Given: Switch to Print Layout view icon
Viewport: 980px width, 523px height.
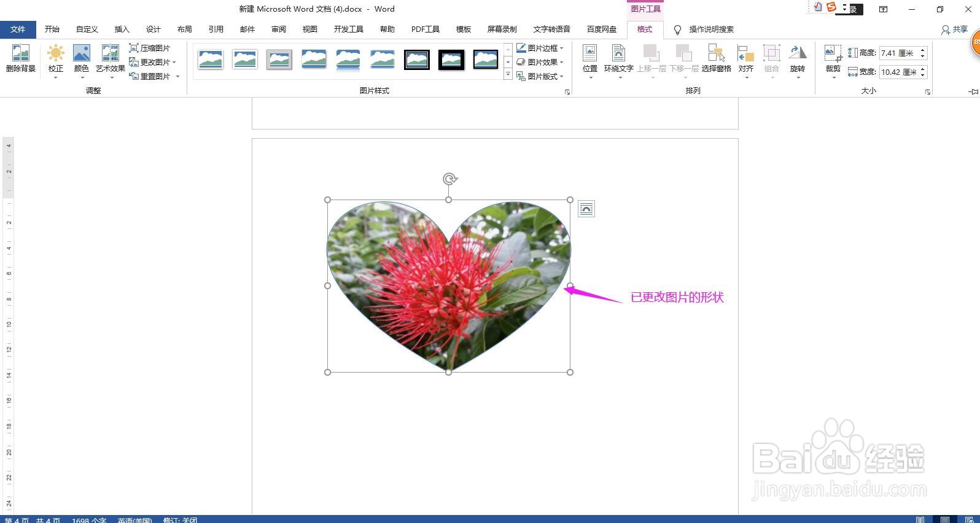Looking at the screenshot, I should (945, 520).
